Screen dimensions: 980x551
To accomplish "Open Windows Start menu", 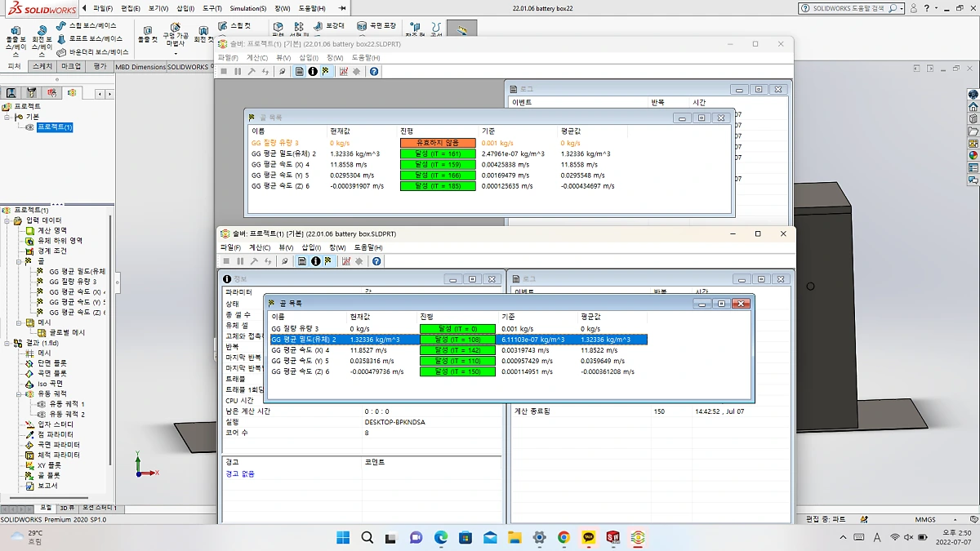I will 343,537.
